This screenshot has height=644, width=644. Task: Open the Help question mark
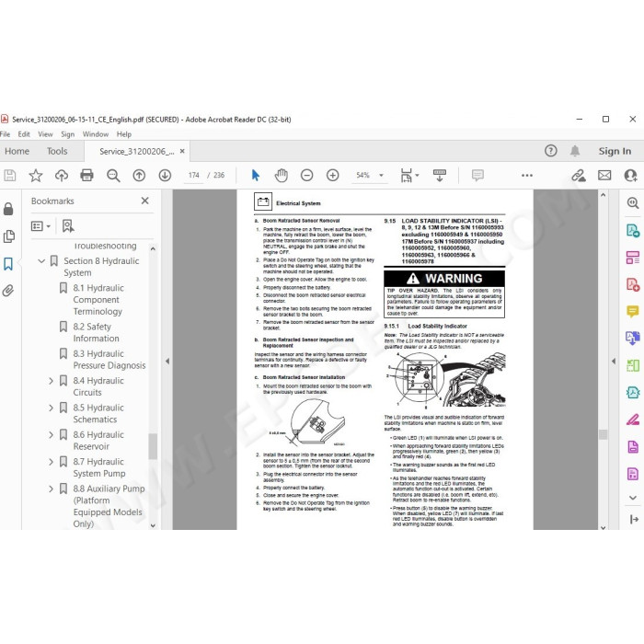click(x=551, y=151)
